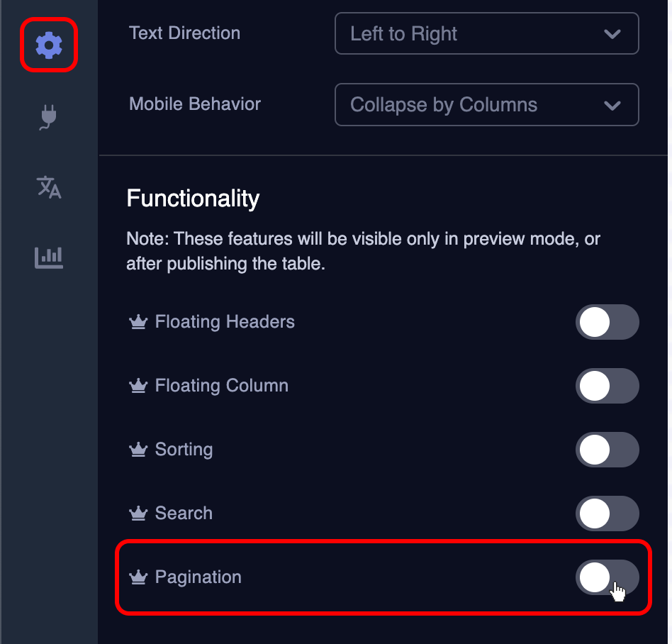
Task: Enable the Pagination toggle
Action: coord(607,577)
